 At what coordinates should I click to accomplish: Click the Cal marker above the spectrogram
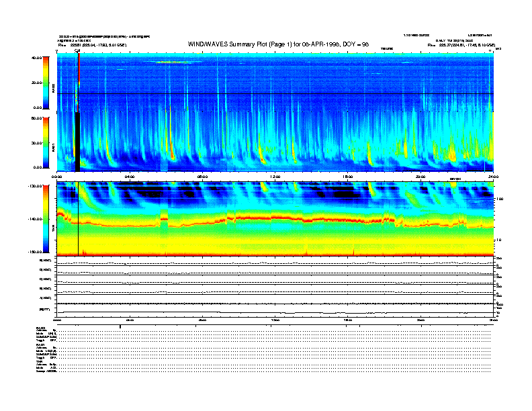pyautogui.click(x=77, y=51)
